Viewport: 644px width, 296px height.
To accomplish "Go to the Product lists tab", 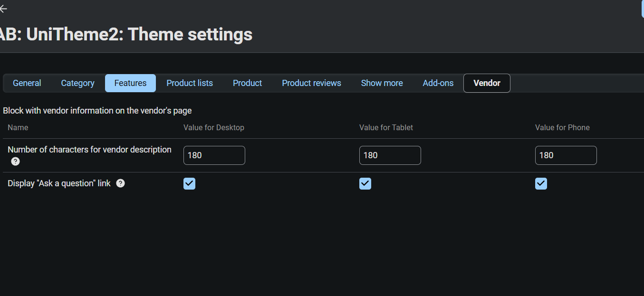I will pyautogui.click(x=190, y=83).
